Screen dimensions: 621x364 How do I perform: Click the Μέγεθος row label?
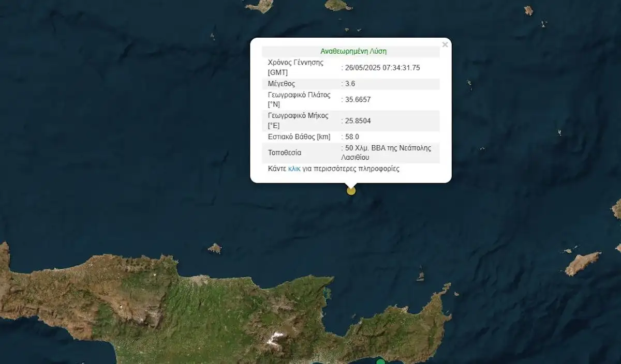282,83
